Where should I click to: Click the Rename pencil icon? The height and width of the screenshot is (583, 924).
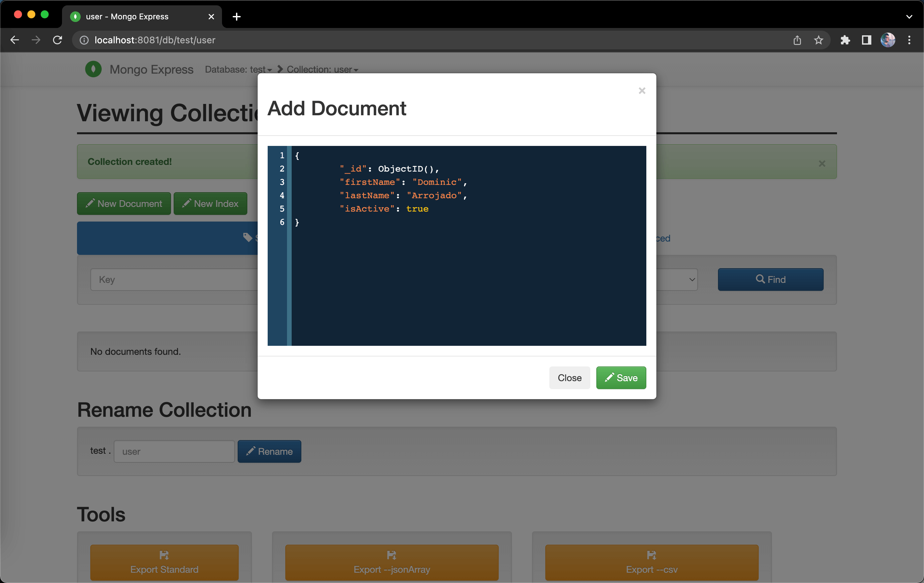pos(250,451)
